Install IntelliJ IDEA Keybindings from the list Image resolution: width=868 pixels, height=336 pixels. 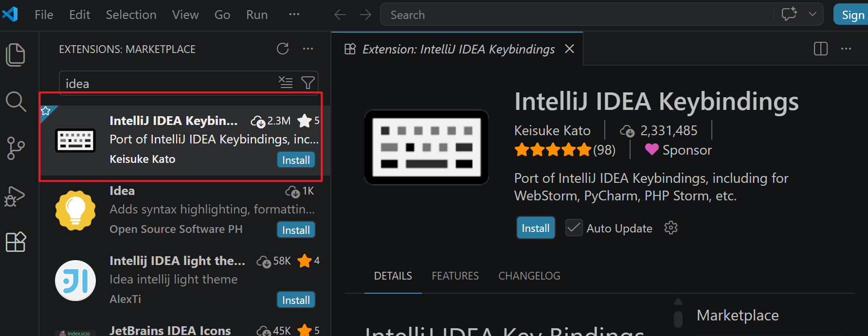[296, 160]
